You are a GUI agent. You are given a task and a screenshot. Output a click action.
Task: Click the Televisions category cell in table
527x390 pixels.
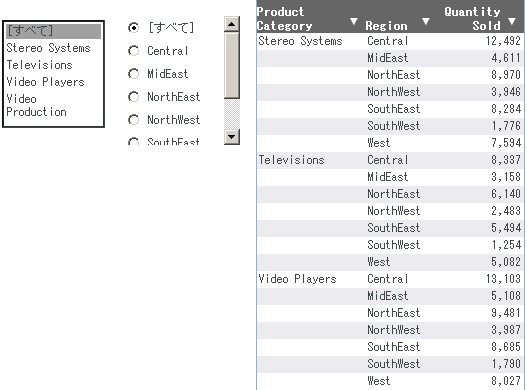(x=291, y=160)
